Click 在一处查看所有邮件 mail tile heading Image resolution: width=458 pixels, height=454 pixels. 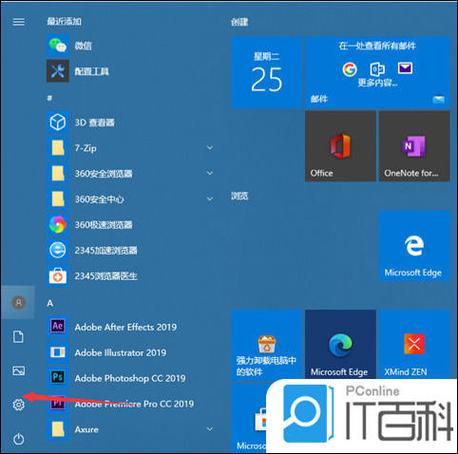click(x=377, y=46)
